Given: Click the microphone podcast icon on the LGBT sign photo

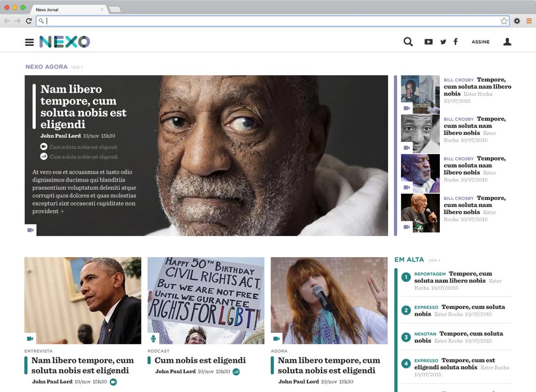Looking at the screenshot, I should click(x=153, y=339).
